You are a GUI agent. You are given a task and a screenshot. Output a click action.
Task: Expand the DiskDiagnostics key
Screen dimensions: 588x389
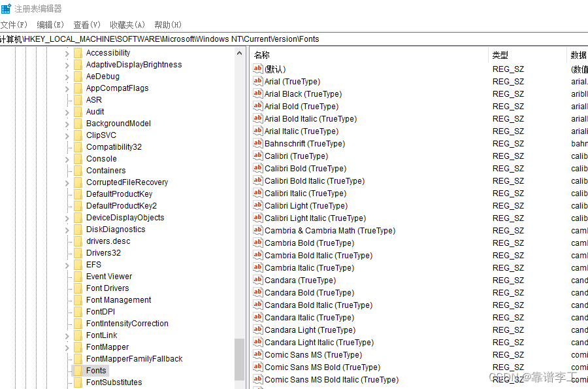[x=67, y=230]
